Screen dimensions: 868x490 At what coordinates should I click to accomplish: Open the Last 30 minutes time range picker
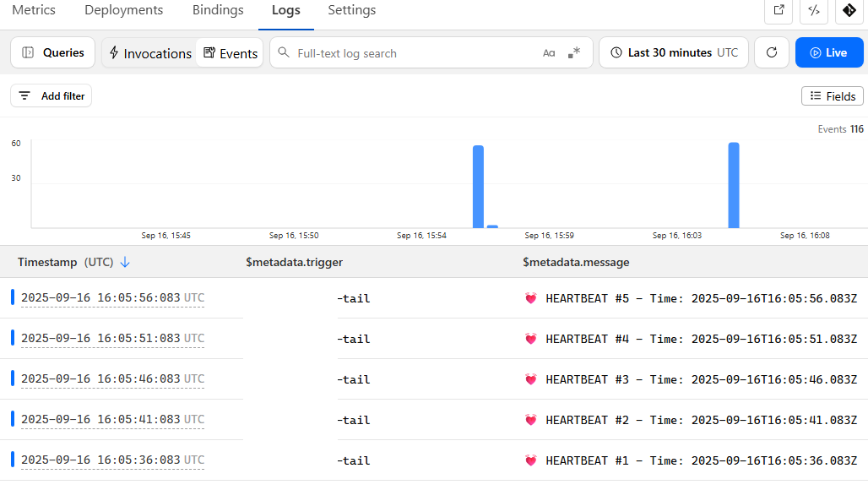pyautogui.click(x=674, y=52)
